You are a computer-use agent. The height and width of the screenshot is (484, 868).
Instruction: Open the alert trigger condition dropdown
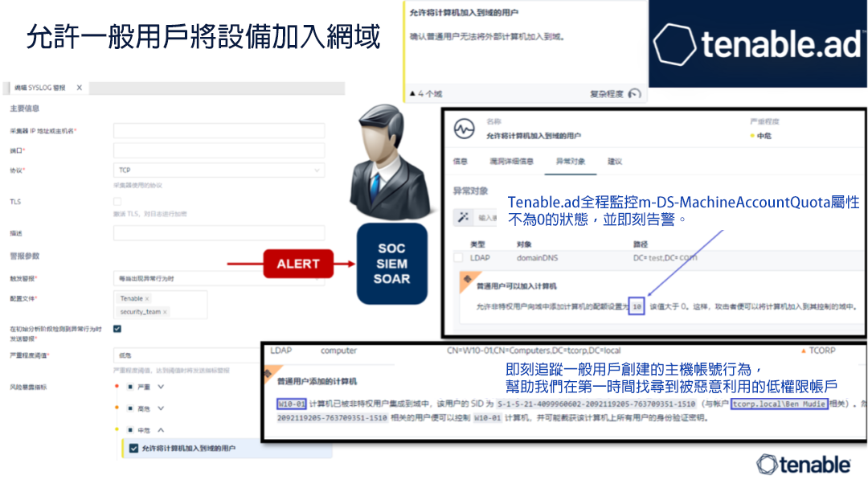(x=219, y=278)
